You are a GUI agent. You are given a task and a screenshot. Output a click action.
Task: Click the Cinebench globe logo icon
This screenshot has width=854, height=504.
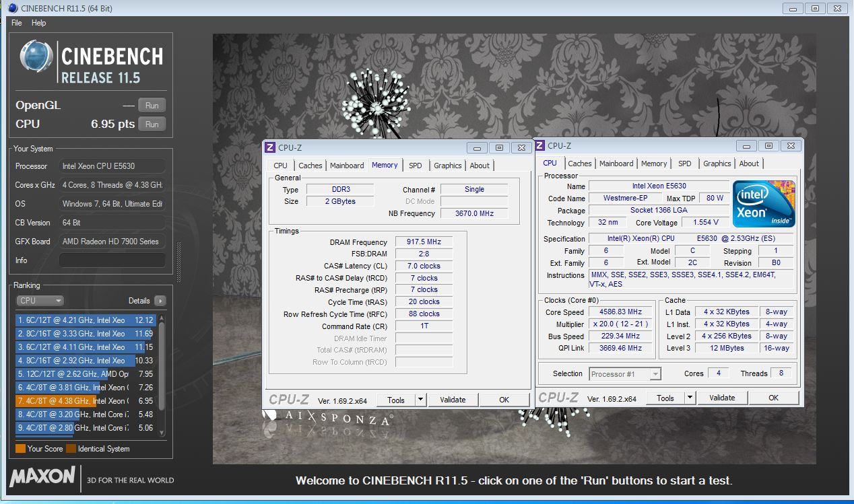(36, 57)
